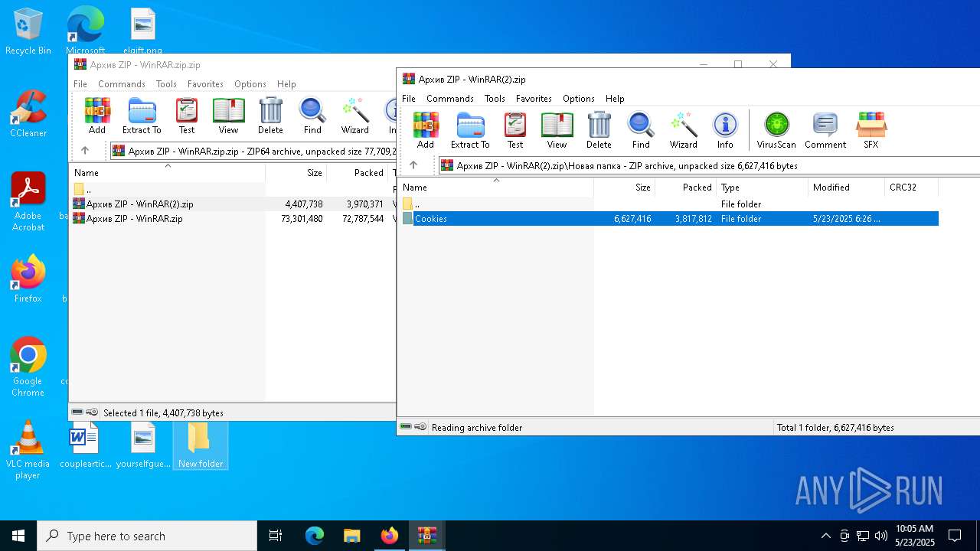Show hidden system tray icons

click(x=825, y=536)
